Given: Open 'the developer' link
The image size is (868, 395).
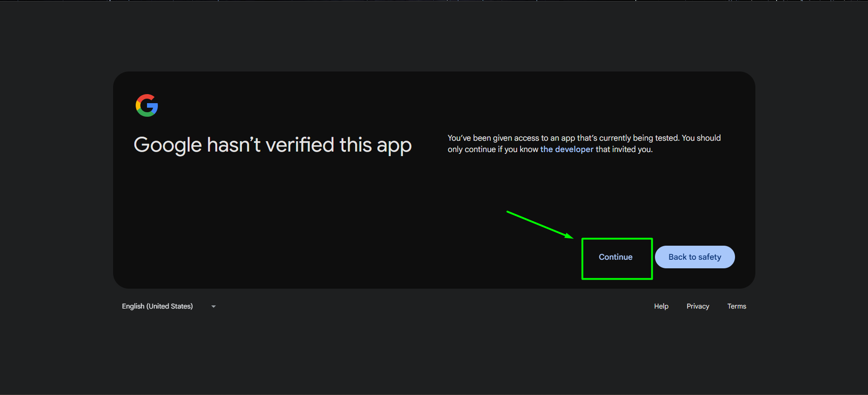Looking at the screenshot, I should click(567, 149).
